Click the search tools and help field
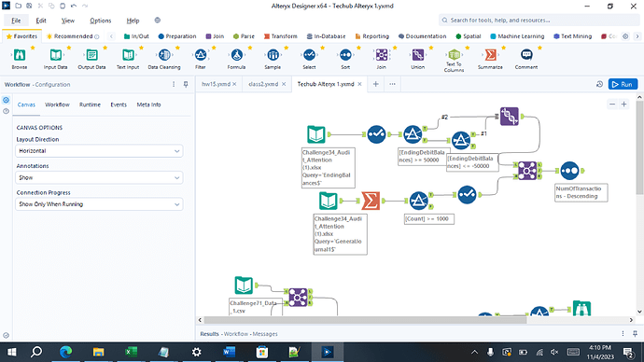 [539, 21]
